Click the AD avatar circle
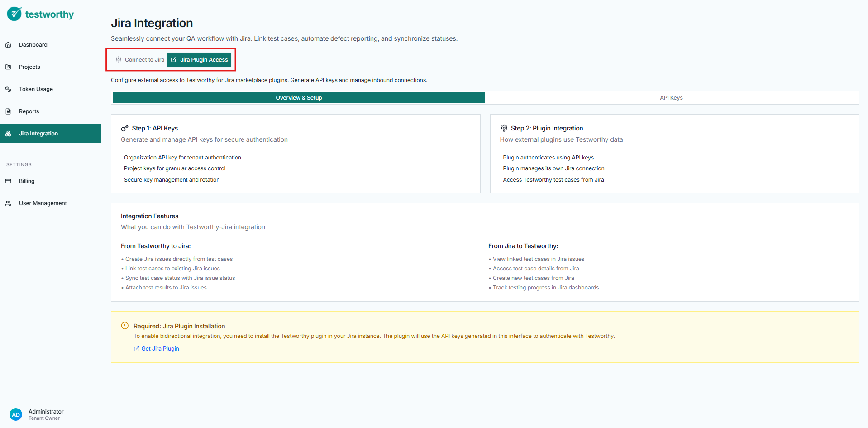The width and height of the screenshot is (868, 428). pos(16,414)
